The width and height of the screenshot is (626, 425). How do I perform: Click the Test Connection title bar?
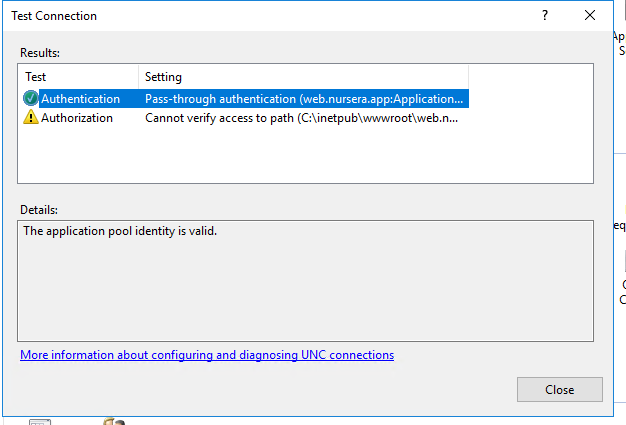tap(250, 16)
